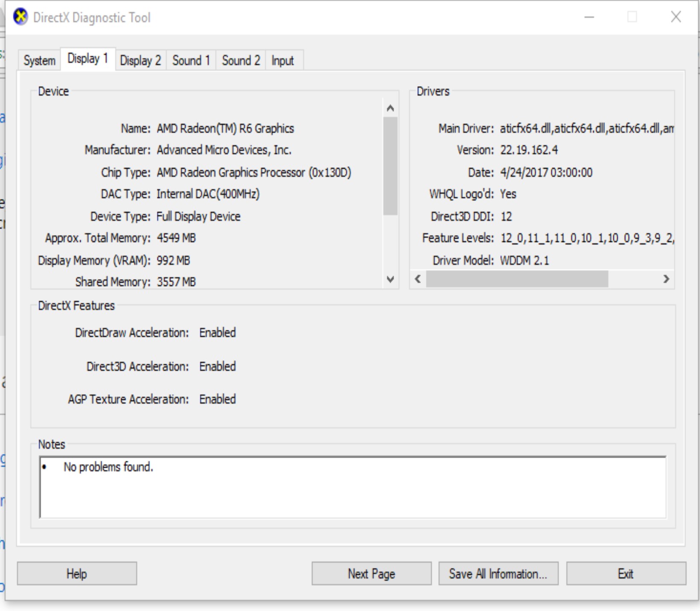700x611 pixels.
Task: Go to Next Page
Action: pyautogui.click(x=371, y=573)
